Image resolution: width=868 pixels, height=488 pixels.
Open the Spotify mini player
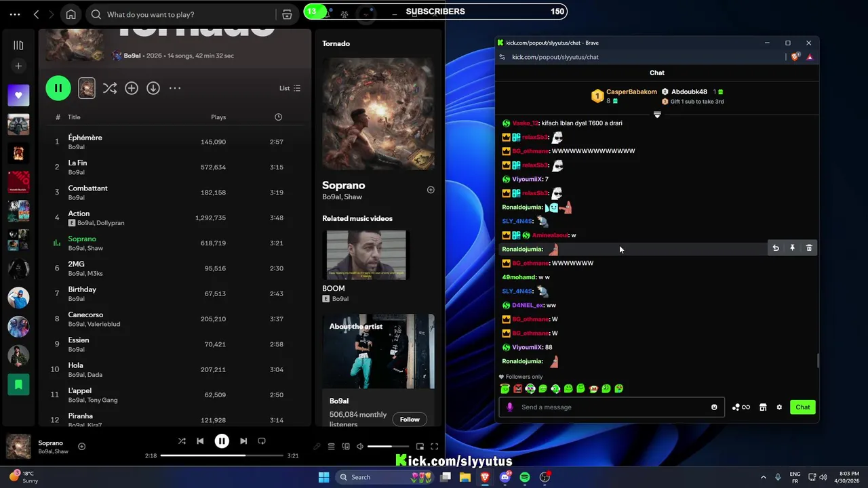(x=420, y=447)
